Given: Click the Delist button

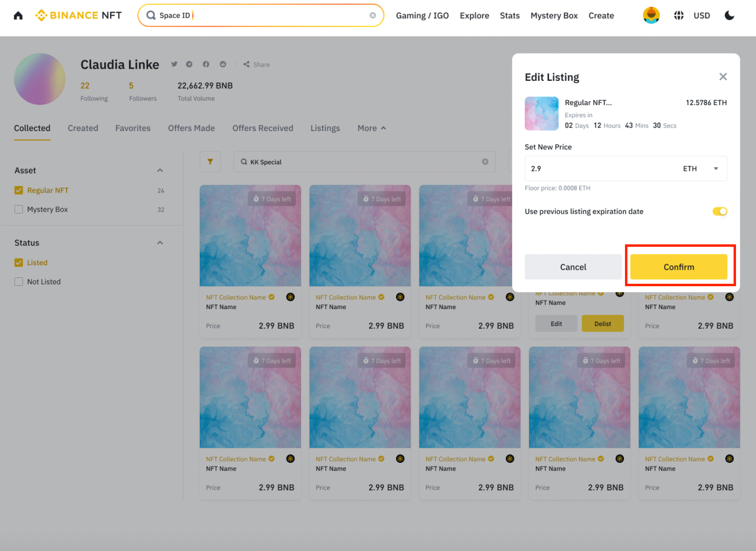Looking at the screenshot, I should [x=602, y=324].
